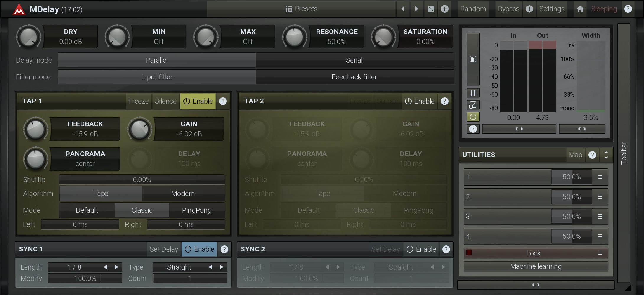Click the randomize dice icon in header
Screen dimensions: 644x295
[431, 9]
